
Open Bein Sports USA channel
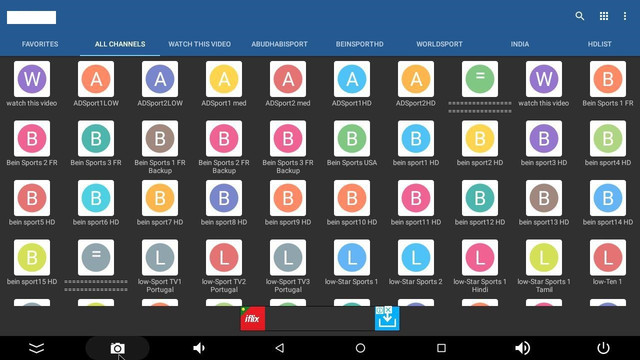pyautogui.click(x=352, y=138)
